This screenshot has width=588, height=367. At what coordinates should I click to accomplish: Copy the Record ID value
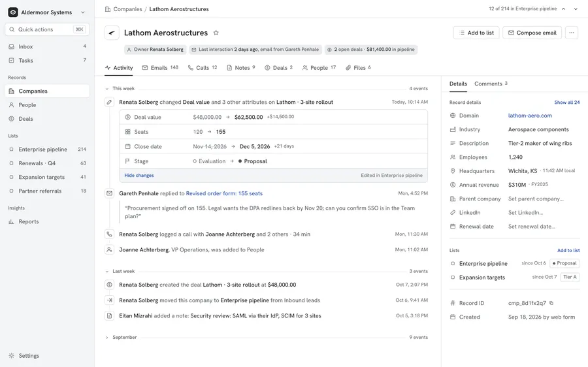pos(551,303)
